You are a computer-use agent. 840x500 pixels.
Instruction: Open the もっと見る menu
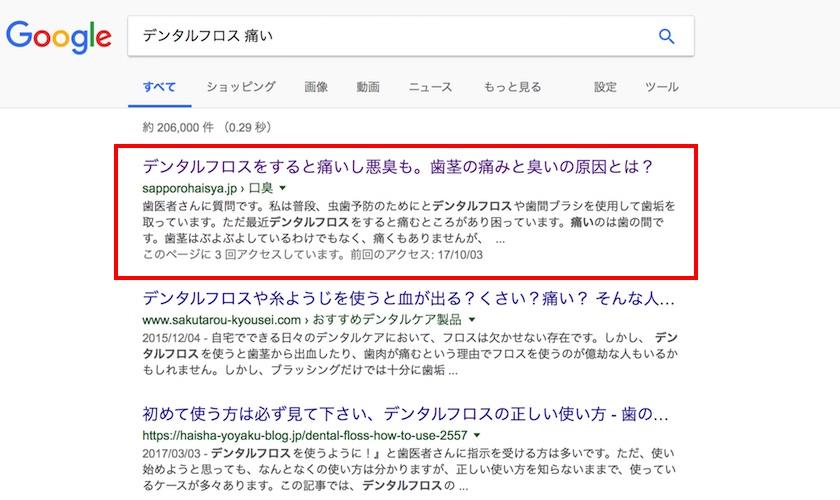click(513, 87)
